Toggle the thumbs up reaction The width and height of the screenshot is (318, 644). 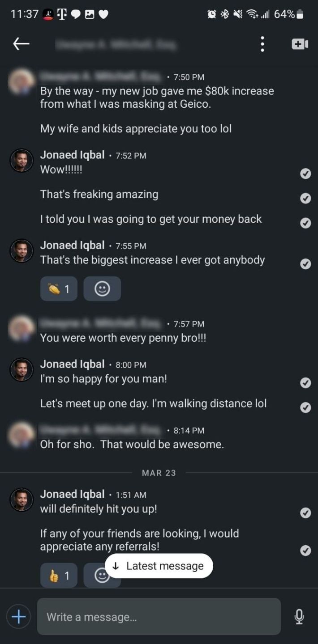tap(59, 576)
